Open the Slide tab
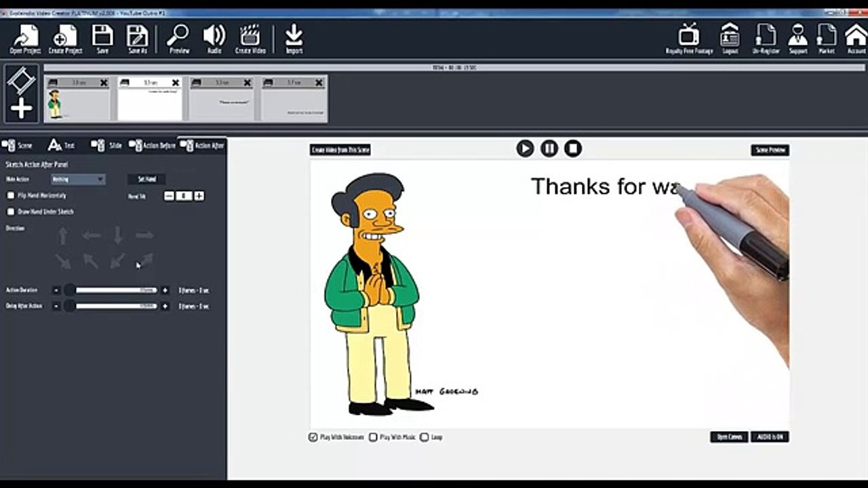 point(107,146)
